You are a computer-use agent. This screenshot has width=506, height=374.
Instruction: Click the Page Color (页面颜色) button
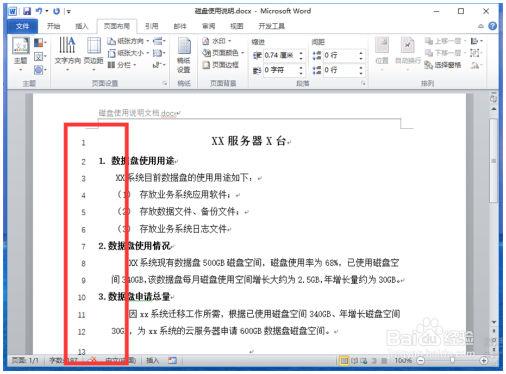coord(223,53)
